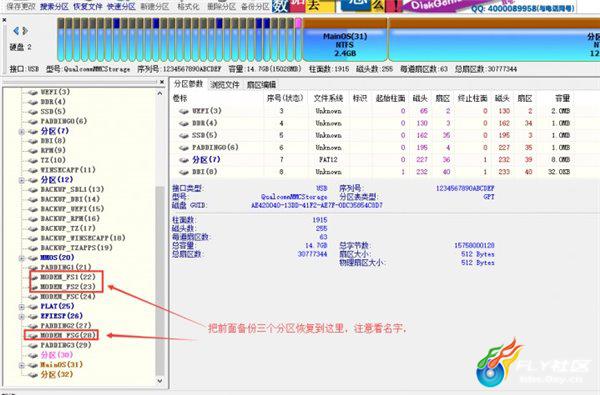
Task: Click the MODEM_FS1(22) partition icon in tree
Action: 35,277
